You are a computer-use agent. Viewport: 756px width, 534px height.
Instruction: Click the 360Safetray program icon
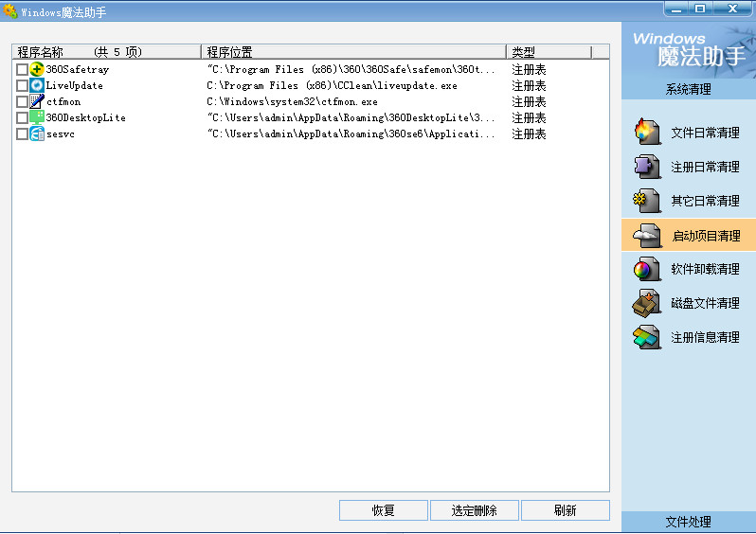pos(37,69)
